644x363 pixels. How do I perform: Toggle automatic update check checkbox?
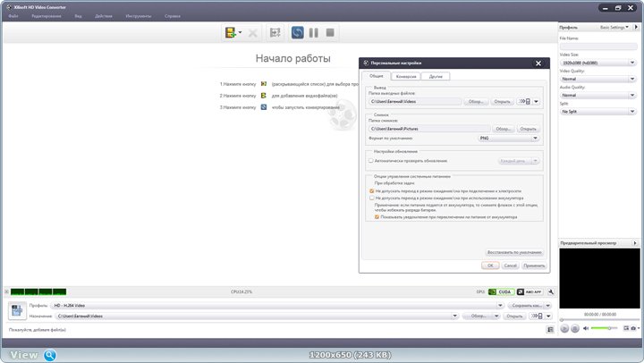pos(371,161)
